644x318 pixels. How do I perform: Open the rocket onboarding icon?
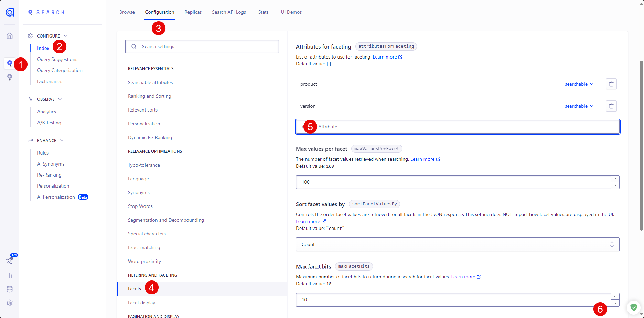[x=10, y=261]
